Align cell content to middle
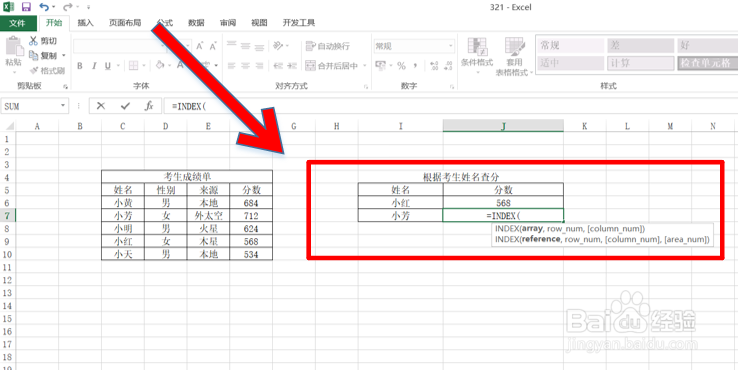The width and height of the screenshot is (738, 370). (245, 46)
